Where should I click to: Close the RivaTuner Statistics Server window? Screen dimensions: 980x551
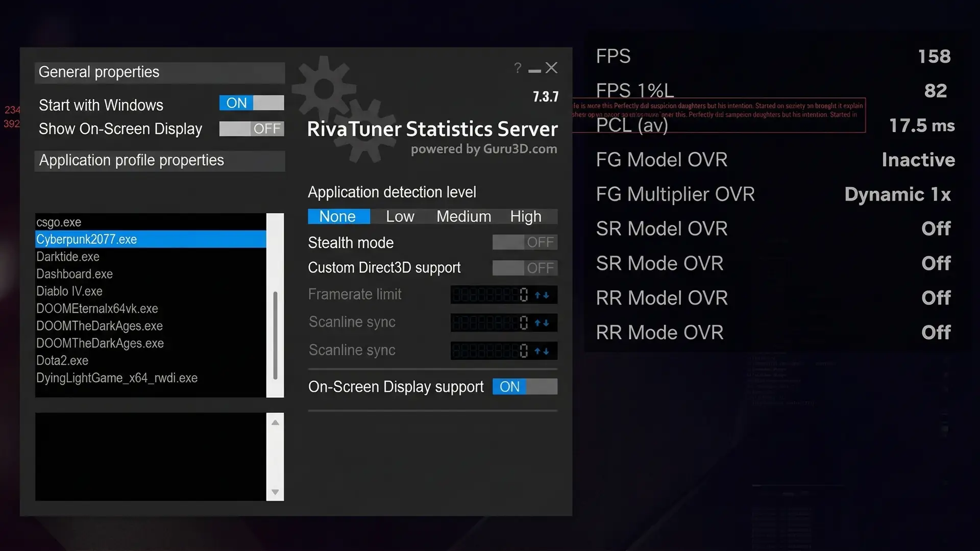pyautogui.click(x=551, y=68)
